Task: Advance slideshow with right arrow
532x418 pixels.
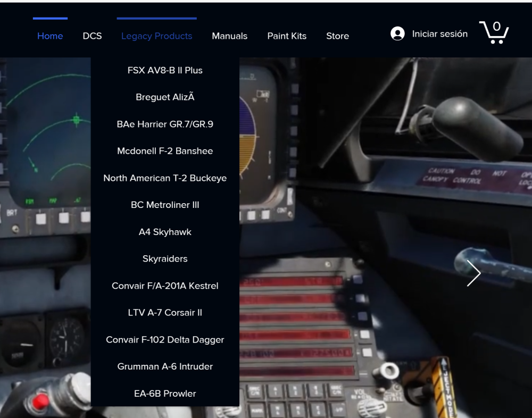Action: (x=473, y=273)
